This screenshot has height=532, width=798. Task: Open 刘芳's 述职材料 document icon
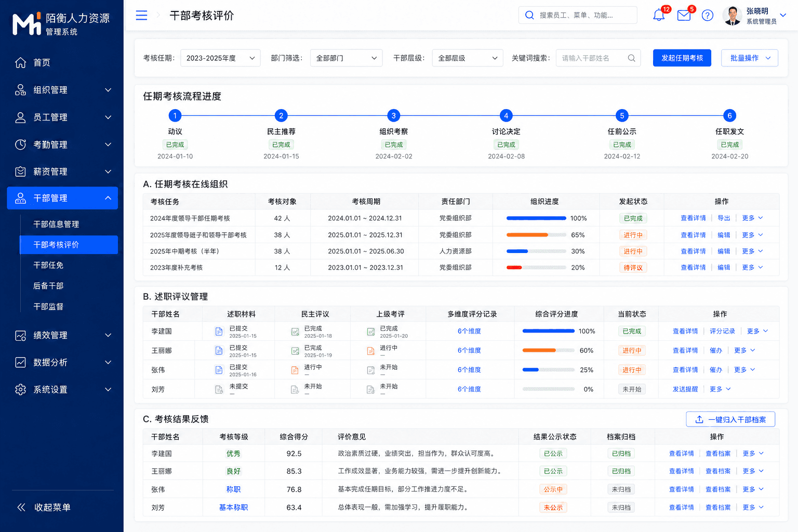coord(219,389)
